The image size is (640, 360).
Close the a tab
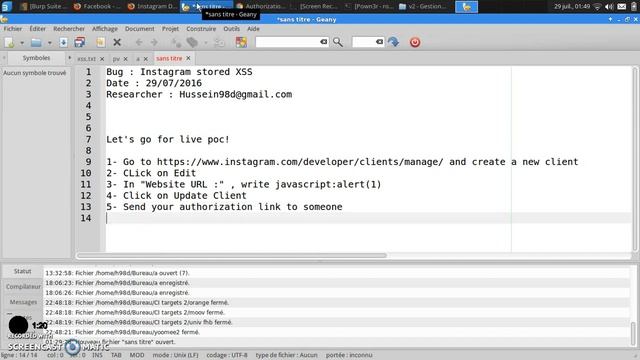146,59
